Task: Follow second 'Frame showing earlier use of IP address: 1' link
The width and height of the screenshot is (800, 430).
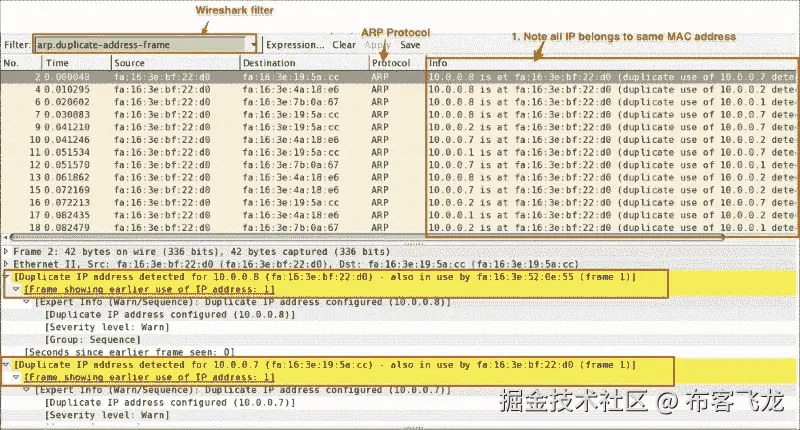Action: click(x=149, y=377)
